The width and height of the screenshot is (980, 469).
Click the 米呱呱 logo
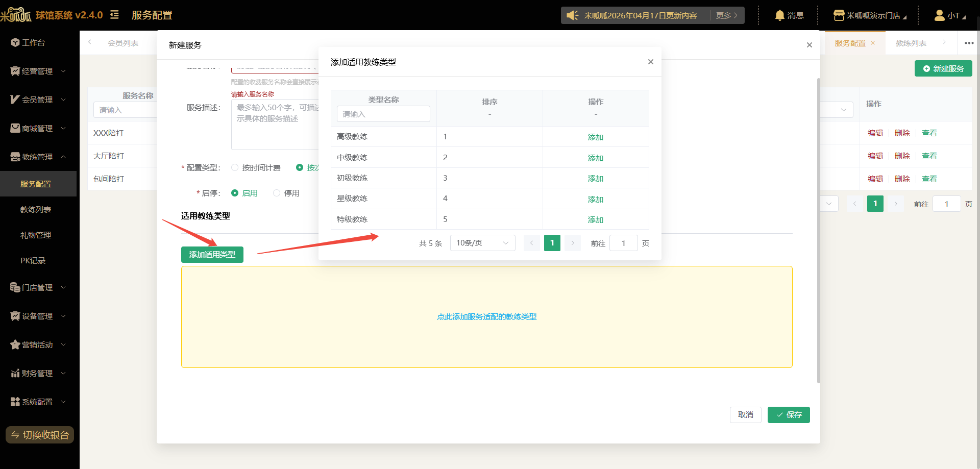(x=16, y=15)
